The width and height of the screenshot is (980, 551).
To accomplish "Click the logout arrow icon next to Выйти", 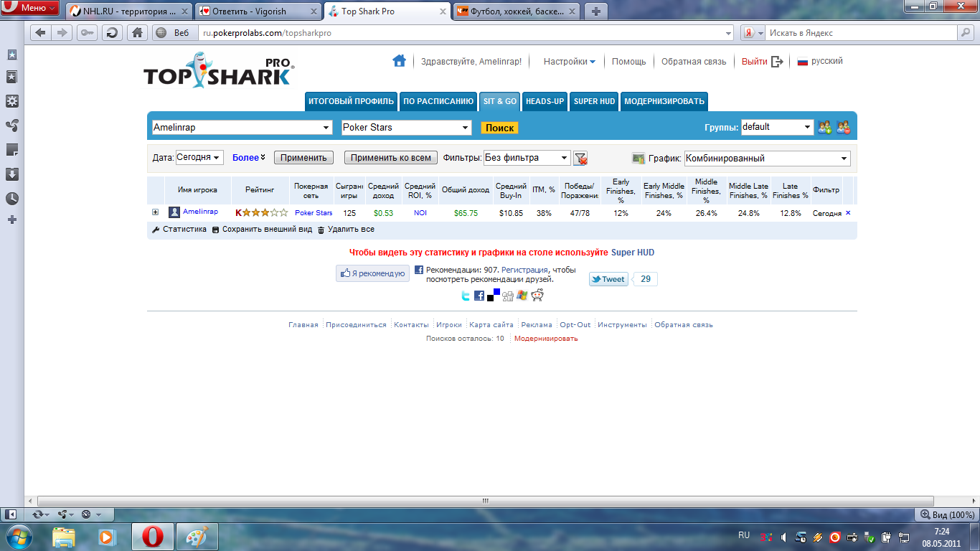I will point(777,62).
